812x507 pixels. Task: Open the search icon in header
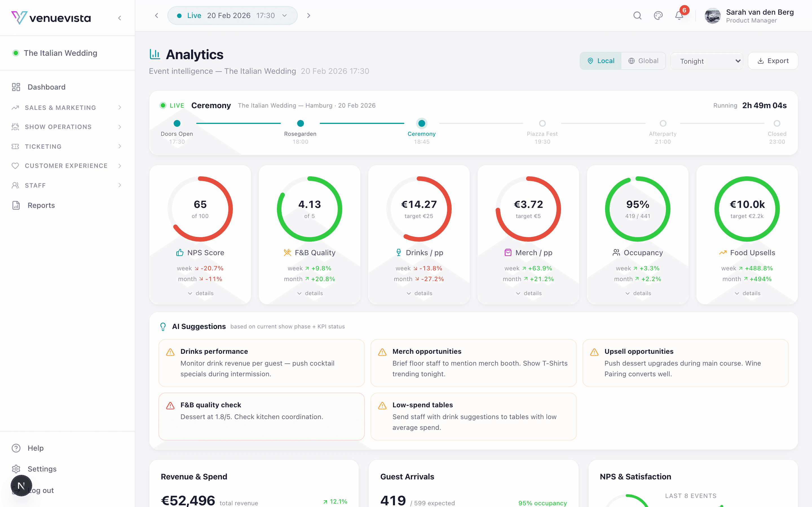click(637, 16)
